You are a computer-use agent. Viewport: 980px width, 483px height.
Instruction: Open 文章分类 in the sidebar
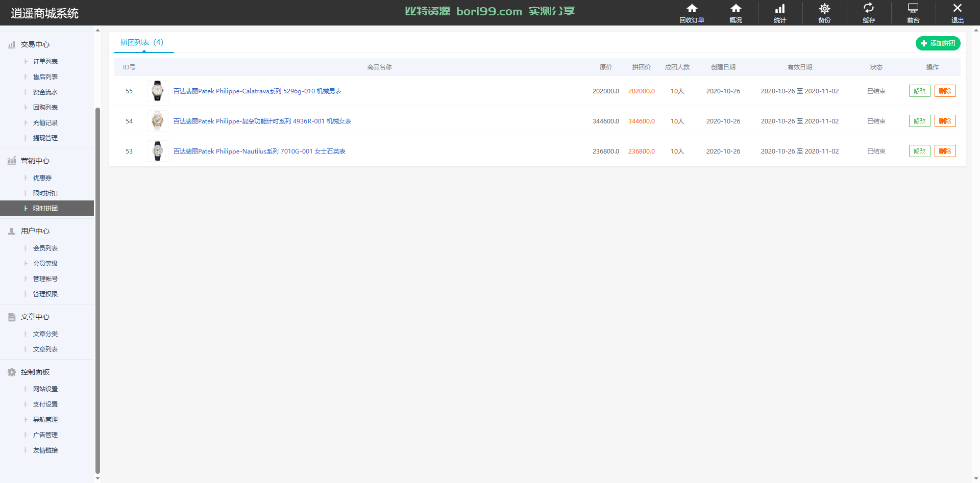click(45, 334)
